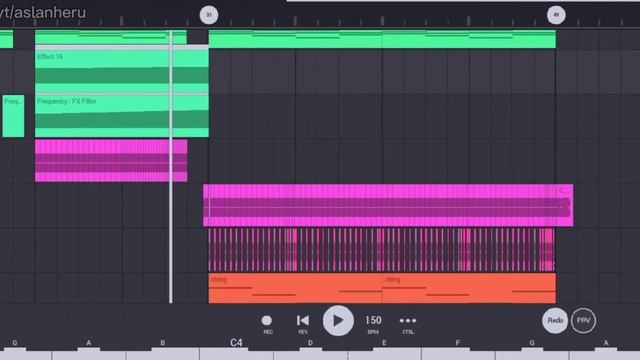Select the left loop marker on ruler

(209, 15)
